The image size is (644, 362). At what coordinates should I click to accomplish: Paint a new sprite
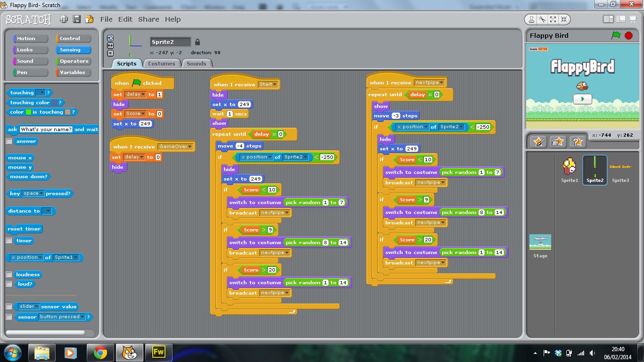pyautogui.click(x=538, y=141)
